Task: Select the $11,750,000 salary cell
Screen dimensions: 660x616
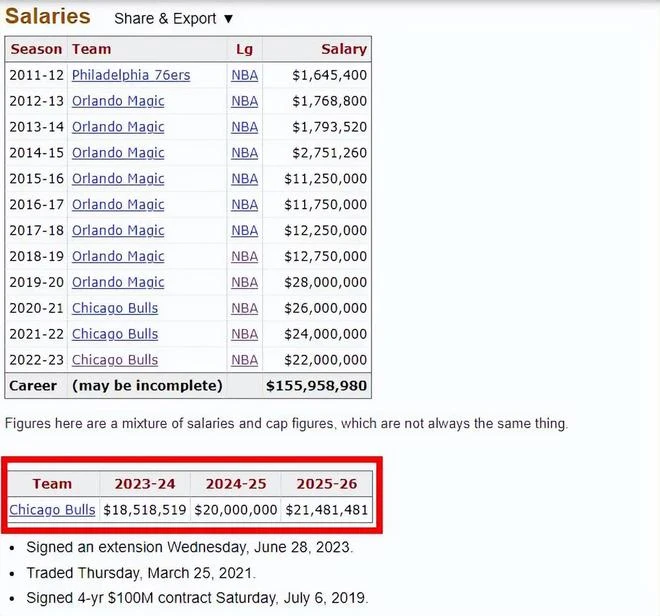Action: (x=326, y=205)
